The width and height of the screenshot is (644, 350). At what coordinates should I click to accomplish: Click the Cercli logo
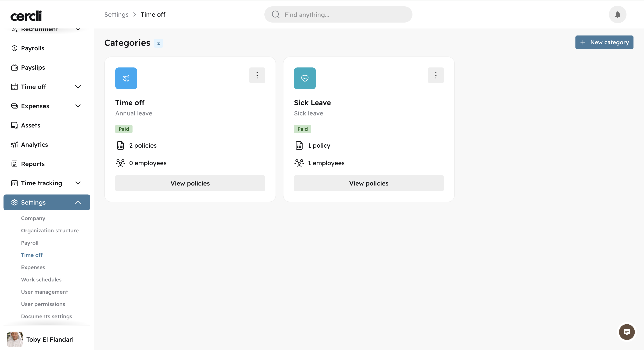tap(26, 16)
